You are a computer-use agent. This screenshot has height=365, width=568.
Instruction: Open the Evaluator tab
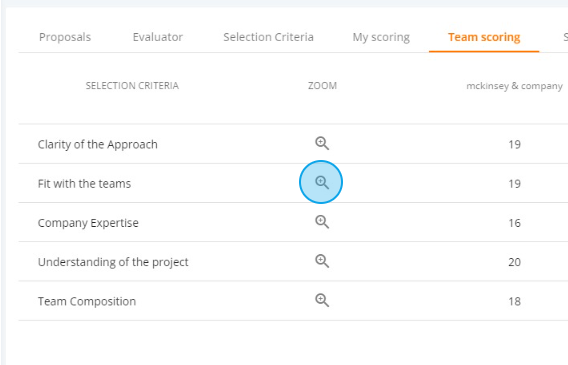(158, 37)
